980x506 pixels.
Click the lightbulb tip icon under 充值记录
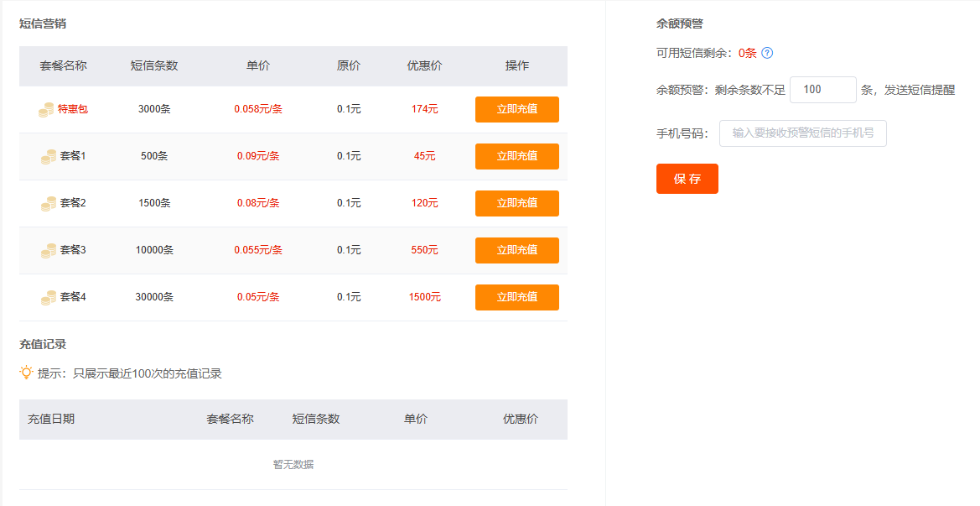pos(26,373)
